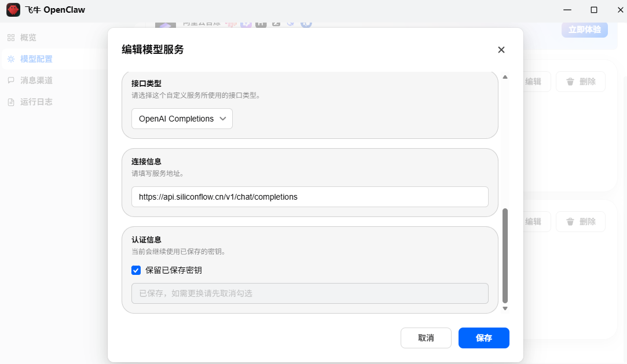Click the dialog scrollbar up arrow
Viewport: 627px width, 364px height.
click(505, 77)
